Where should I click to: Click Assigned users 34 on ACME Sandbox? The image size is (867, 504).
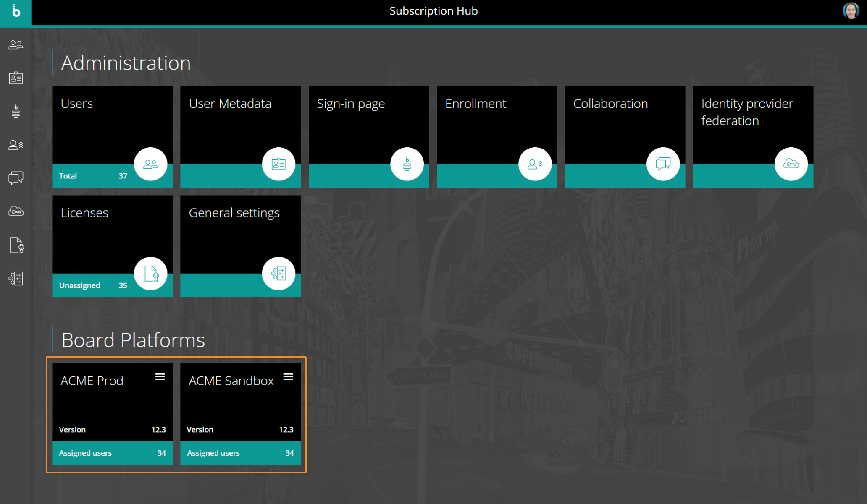pyautogui.click(x=240, y=453)
